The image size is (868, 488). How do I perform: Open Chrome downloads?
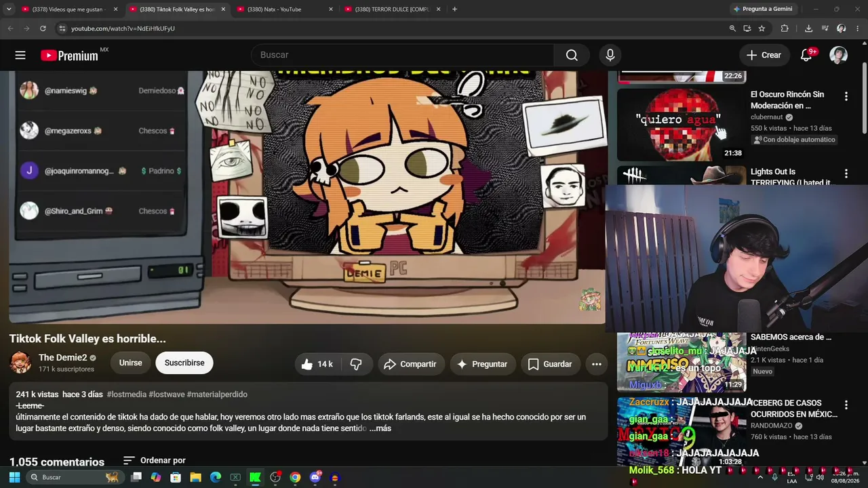(808, 28)
